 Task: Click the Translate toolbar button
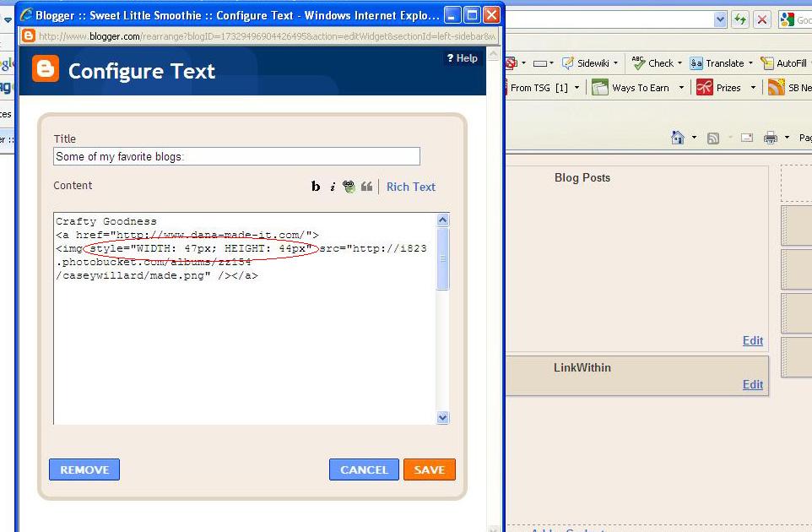717,63
